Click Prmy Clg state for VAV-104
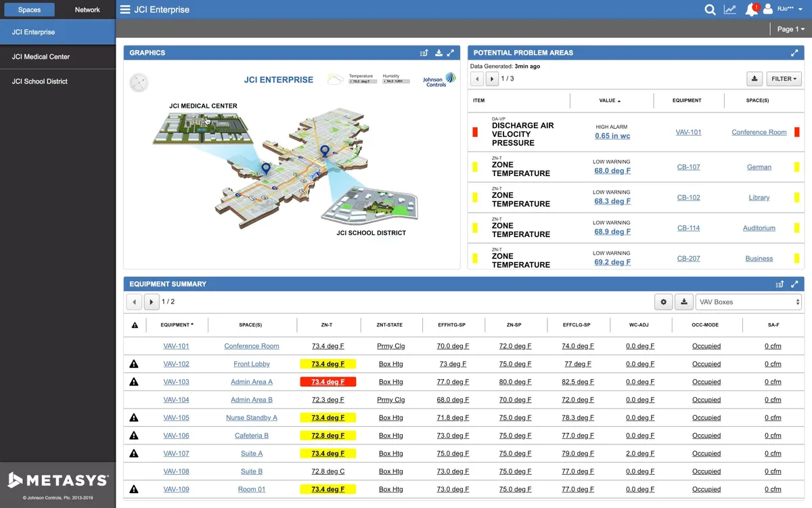812x508 pixels. pos(390,400)
